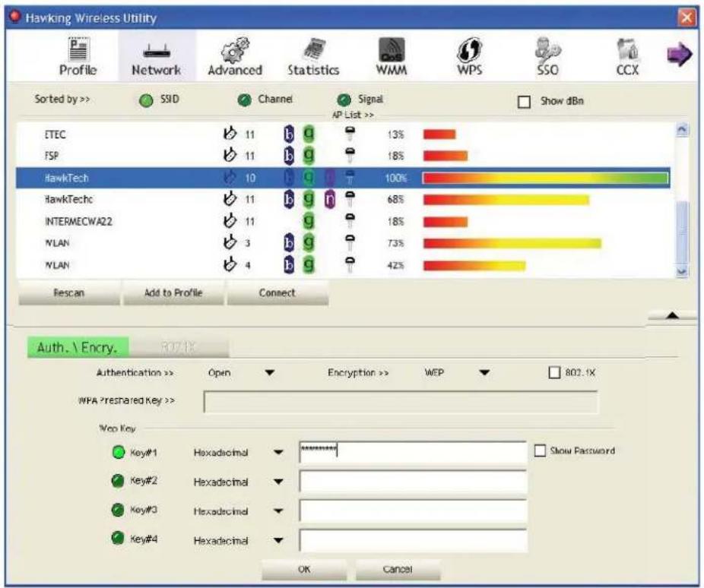This screenshot has height=588, width=704.
Task: Click the Cancel button
Action: tap(398, 569)
